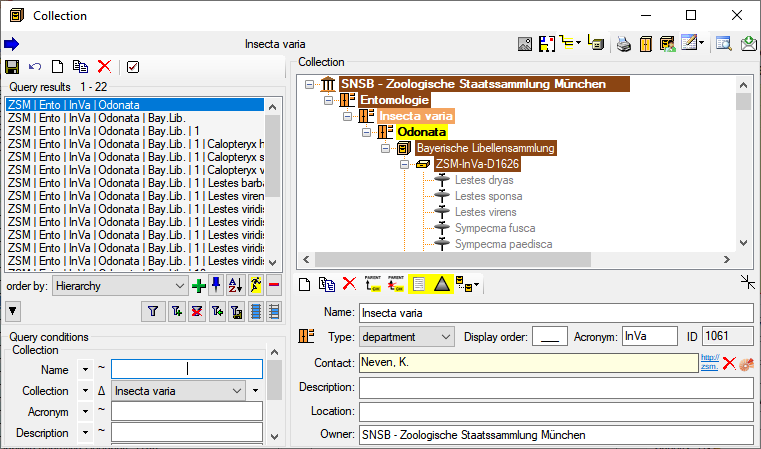Create new item in detail toolbar
This screenshot has width=761, height=449.
[304, 284]
